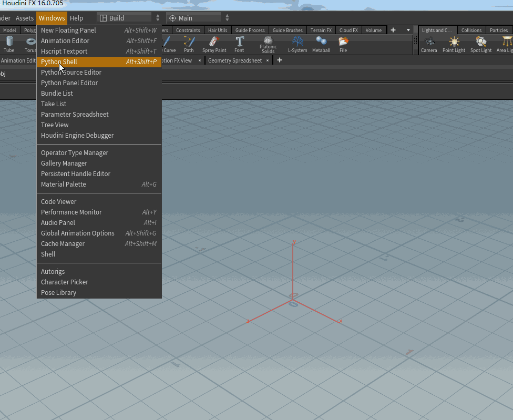513x420 pixels.
Task: Switch to Terrain FX shelf tab
Action: pyautogui.click(x=321, y=30)
